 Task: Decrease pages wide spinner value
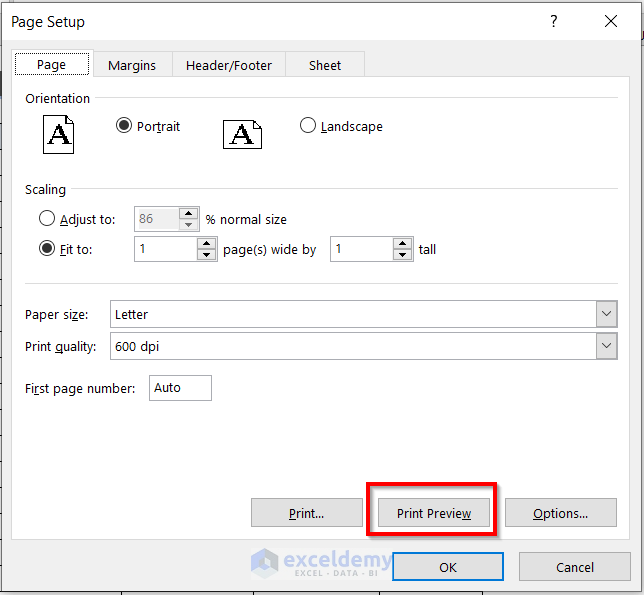point(206,255)
